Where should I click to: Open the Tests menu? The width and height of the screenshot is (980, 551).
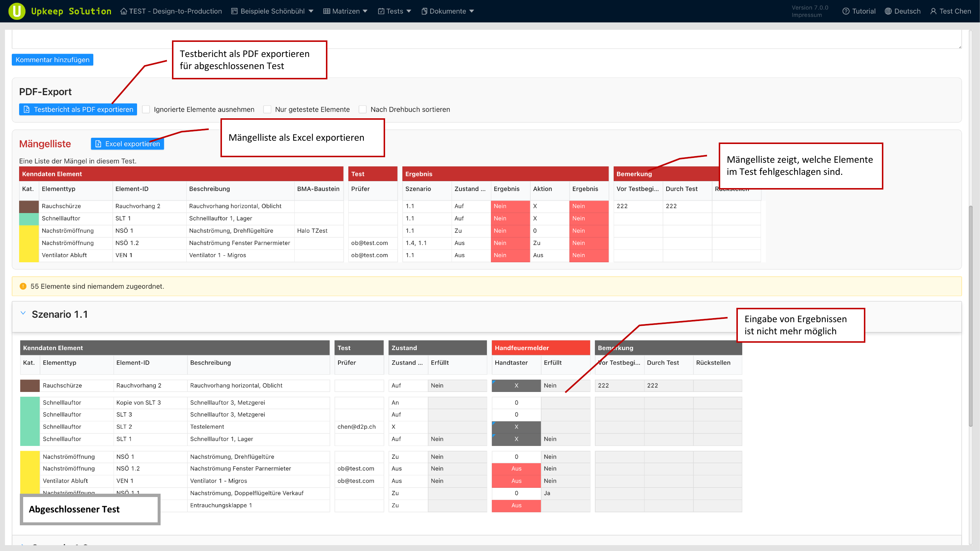(394, 11)
